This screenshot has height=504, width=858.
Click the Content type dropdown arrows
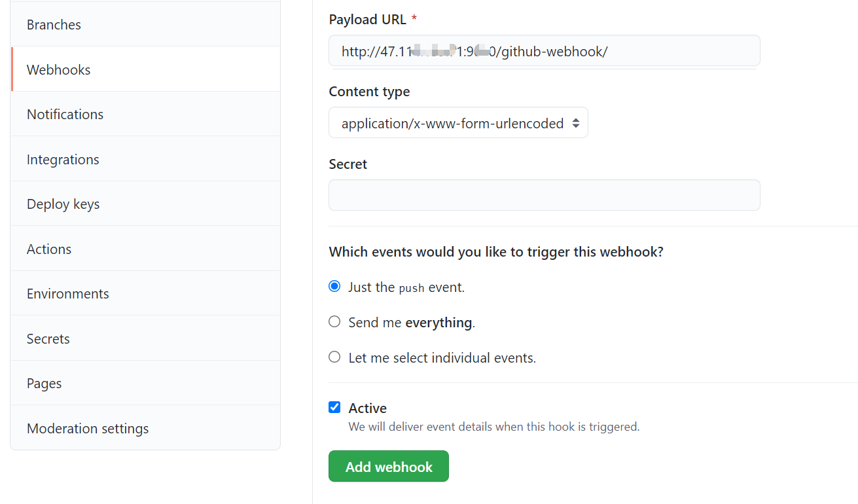pos(576,123)
